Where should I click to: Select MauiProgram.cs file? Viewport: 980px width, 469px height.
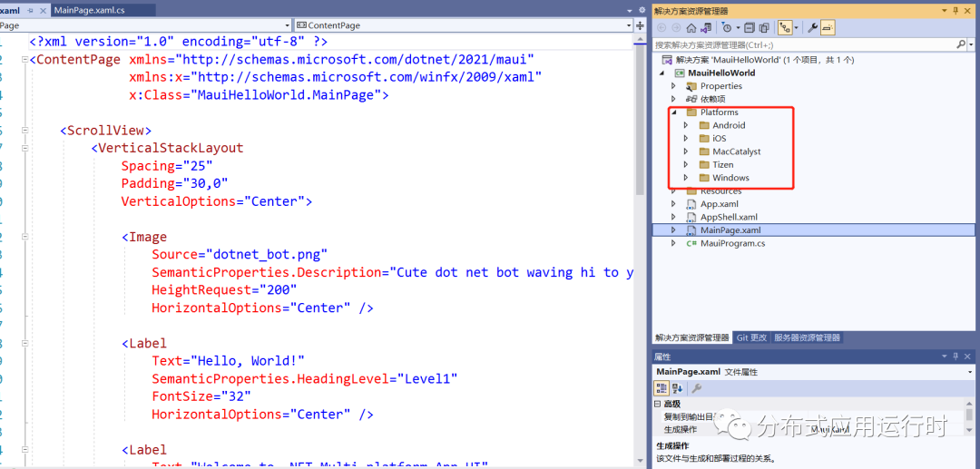tap(732, 243)
